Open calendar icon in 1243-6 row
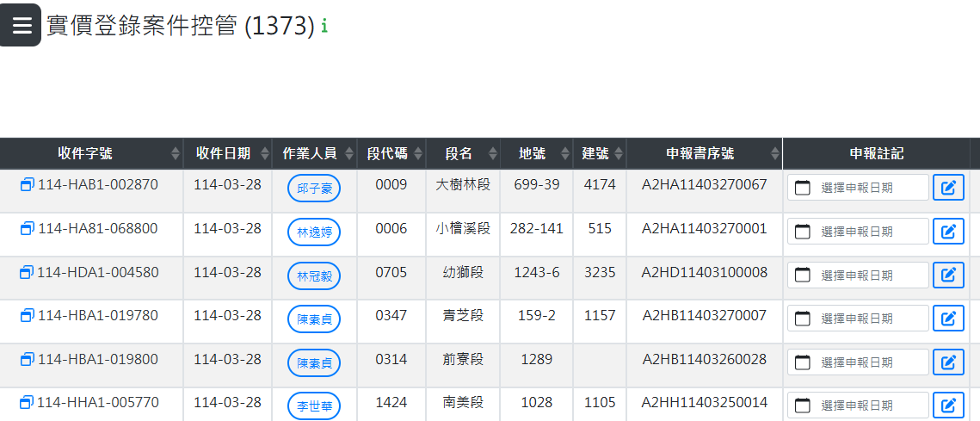 (803, 276)
